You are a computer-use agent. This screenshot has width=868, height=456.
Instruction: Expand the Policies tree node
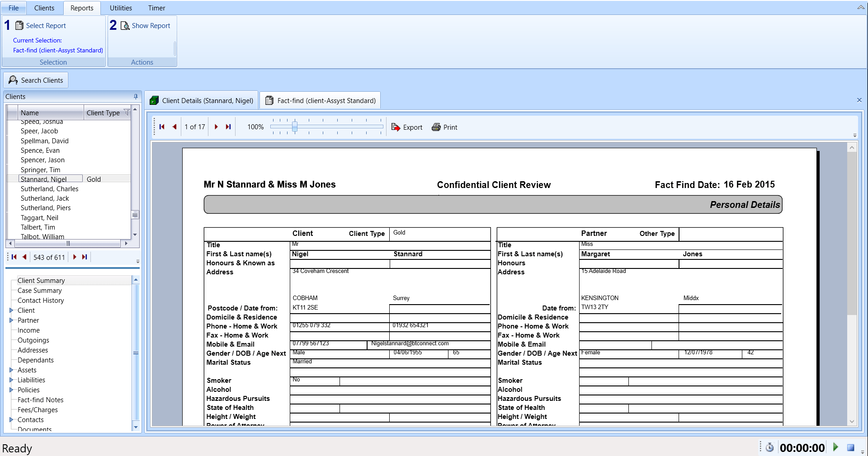[11, 390]
